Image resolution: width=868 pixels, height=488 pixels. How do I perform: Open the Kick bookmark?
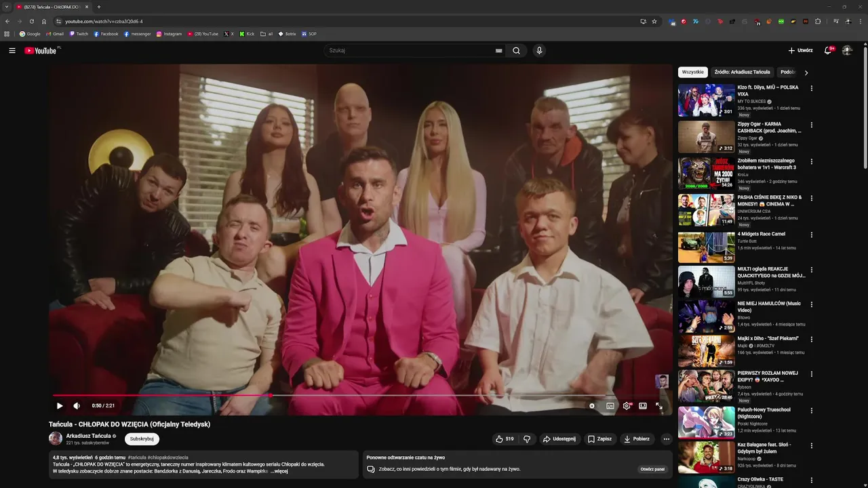(x=247, y=34)
